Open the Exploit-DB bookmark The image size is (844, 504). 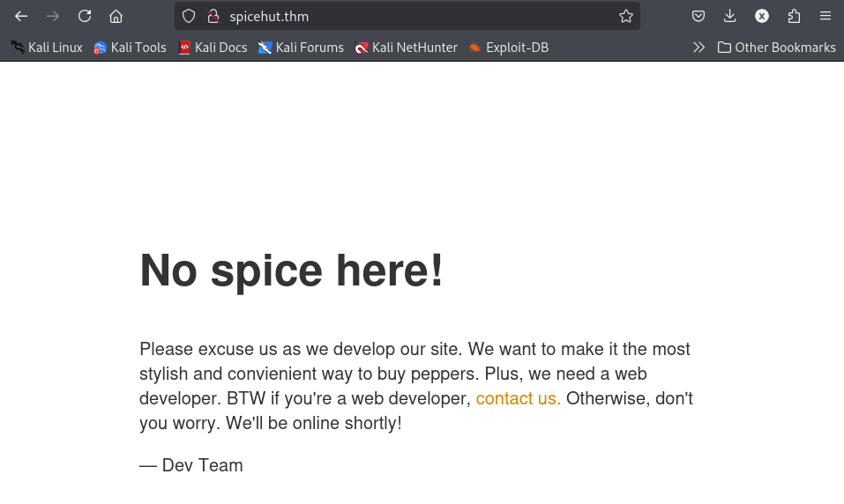point(509,48)
